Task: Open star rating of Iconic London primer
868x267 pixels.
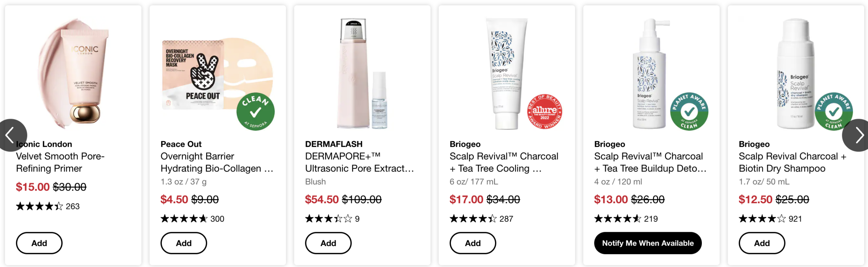Action: click(39, 206)
